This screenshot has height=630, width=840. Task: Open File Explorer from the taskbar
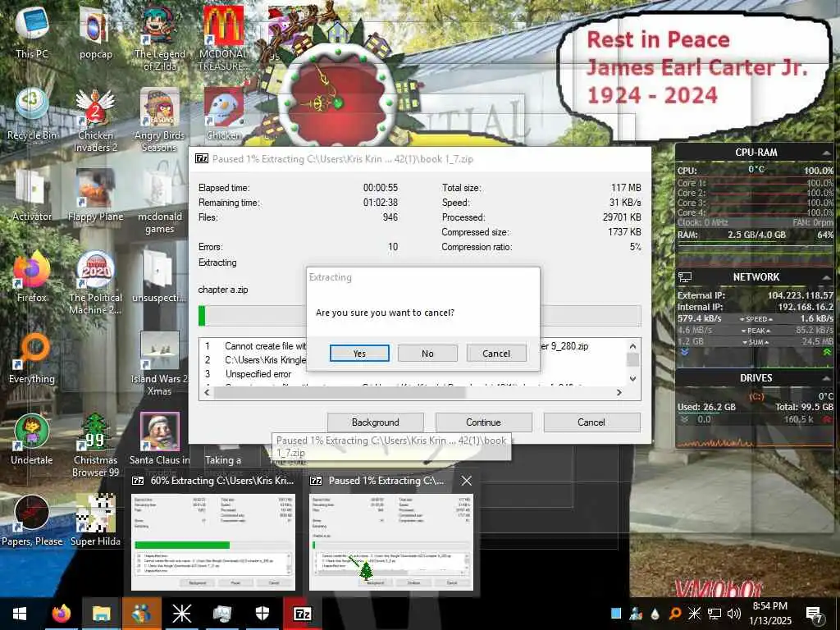click(101, 614)
